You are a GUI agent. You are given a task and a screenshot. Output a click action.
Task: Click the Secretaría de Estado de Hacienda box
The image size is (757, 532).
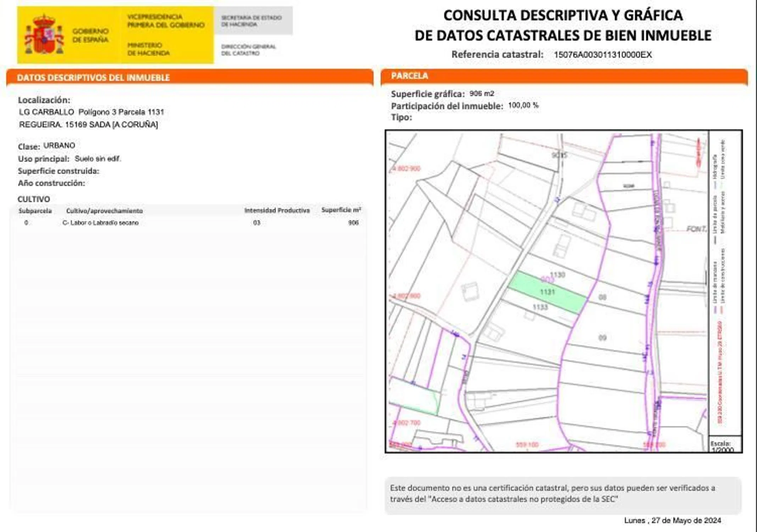(253, 21)
